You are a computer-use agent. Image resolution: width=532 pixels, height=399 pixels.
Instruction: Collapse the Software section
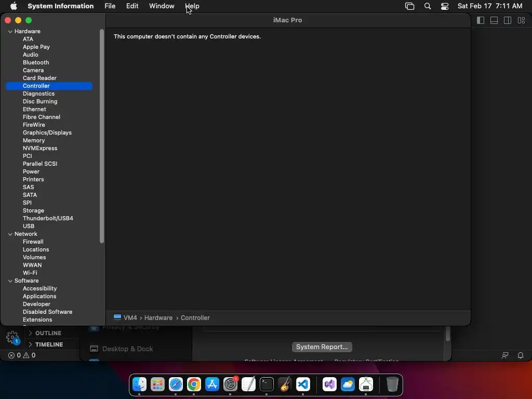pos(10,281)
